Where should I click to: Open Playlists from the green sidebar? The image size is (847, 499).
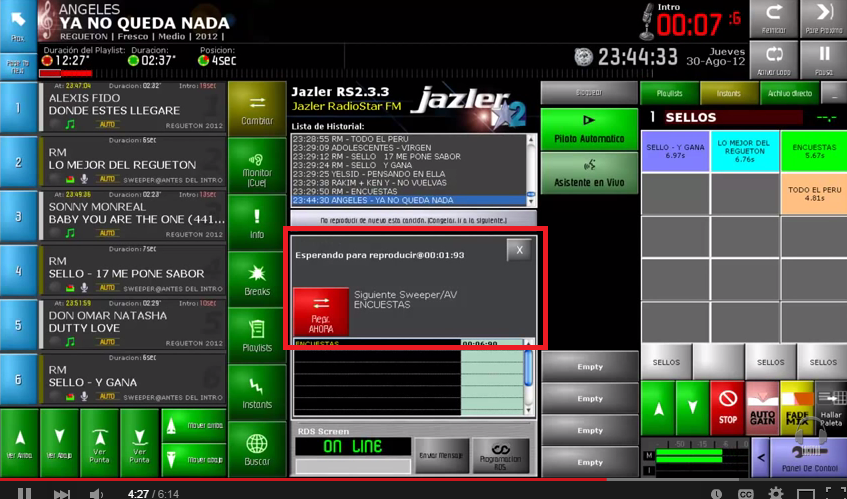click(x=257, y=335)
